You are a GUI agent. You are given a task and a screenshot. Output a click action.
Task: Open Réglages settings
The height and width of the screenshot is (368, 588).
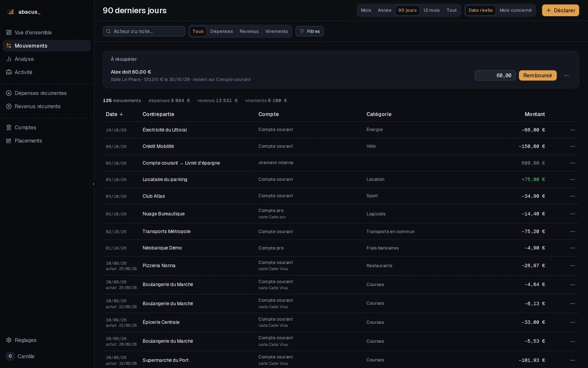point(47,340)
